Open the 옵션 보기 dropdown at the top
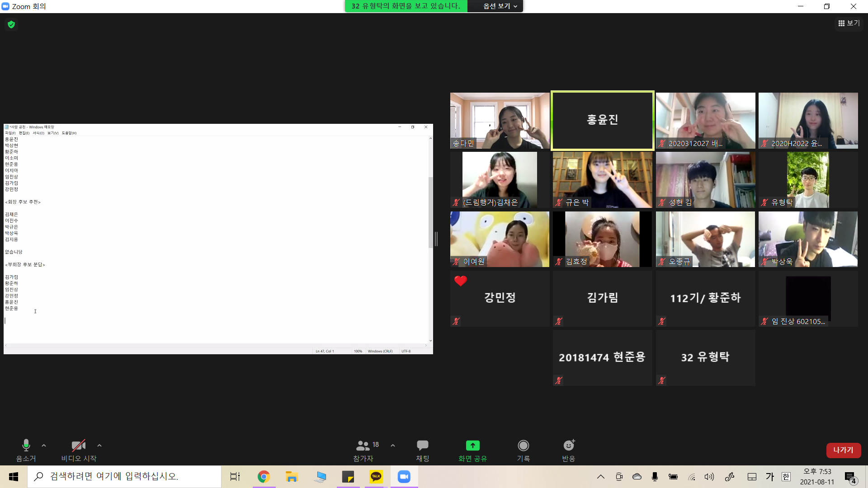868x488 pixels. [500, 6]
